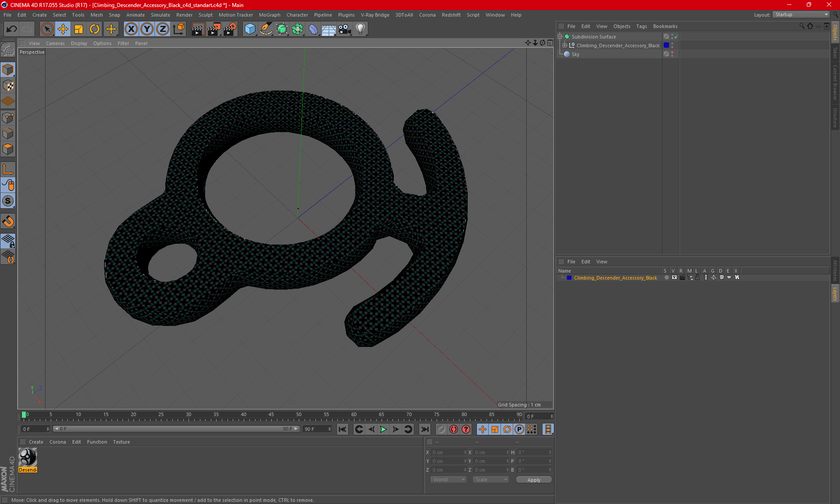Toggle Subdivision Surface enabled checkmark

pyautogui.click(x=676, y=37)
